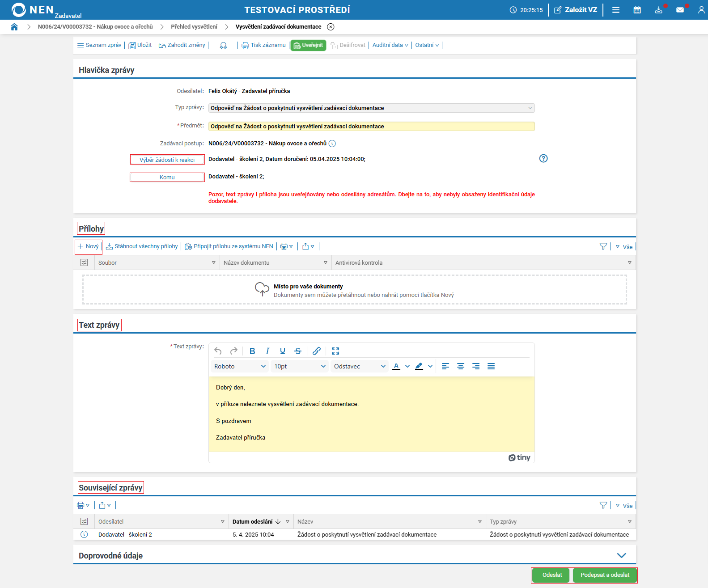Image resolution: width=708 pixels, height=588 pixels.
Task: Open the Ostatní menu
Action: 427,45
